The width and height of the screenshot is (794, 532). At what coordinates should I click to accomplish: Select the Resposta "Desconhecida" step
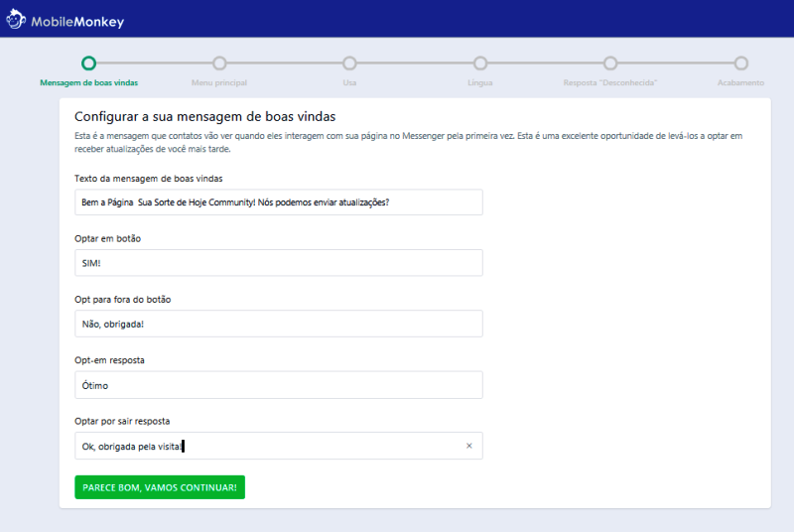610,64
